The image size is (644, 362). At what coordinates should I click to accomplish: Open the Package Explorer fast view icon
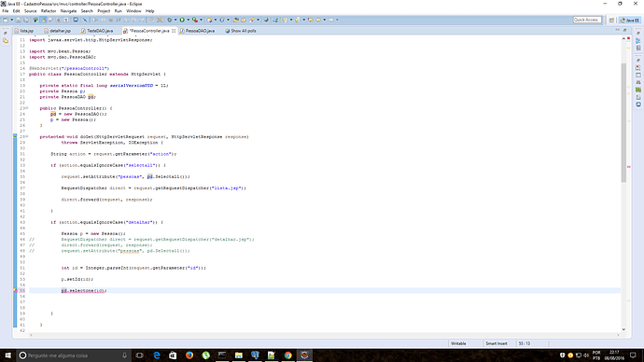coord(6,41)
